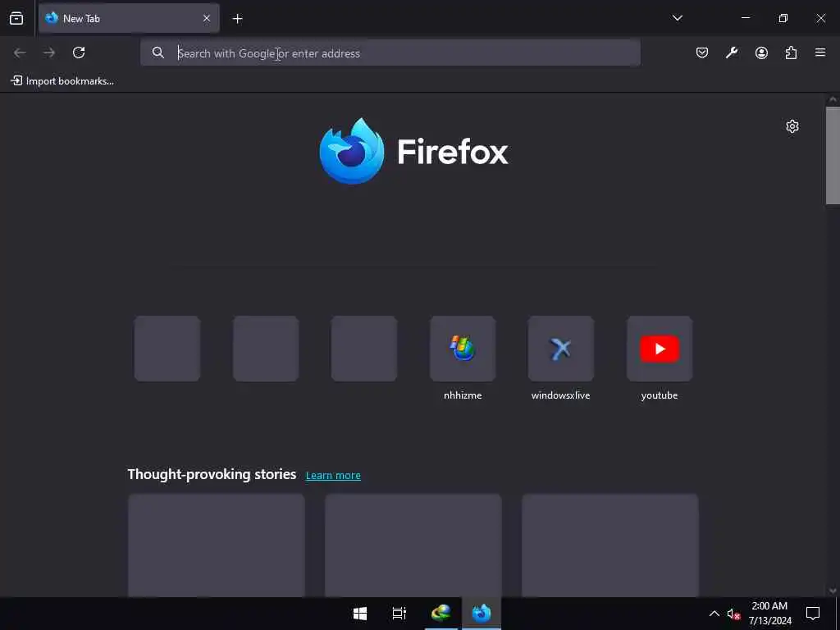
Task: Open the Windows Start menu
Action: tap(360, 614)
